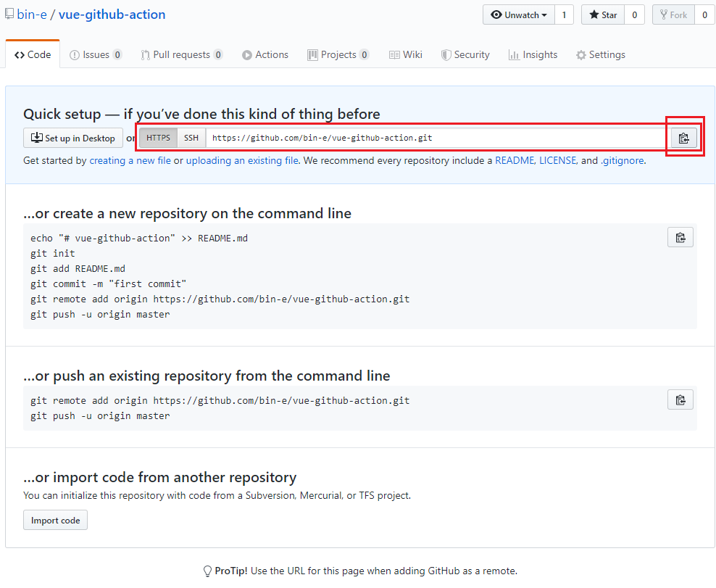Screen dimensions: 716x588
Task: Switch the clone URL to SSH
Action: point(191,138)
